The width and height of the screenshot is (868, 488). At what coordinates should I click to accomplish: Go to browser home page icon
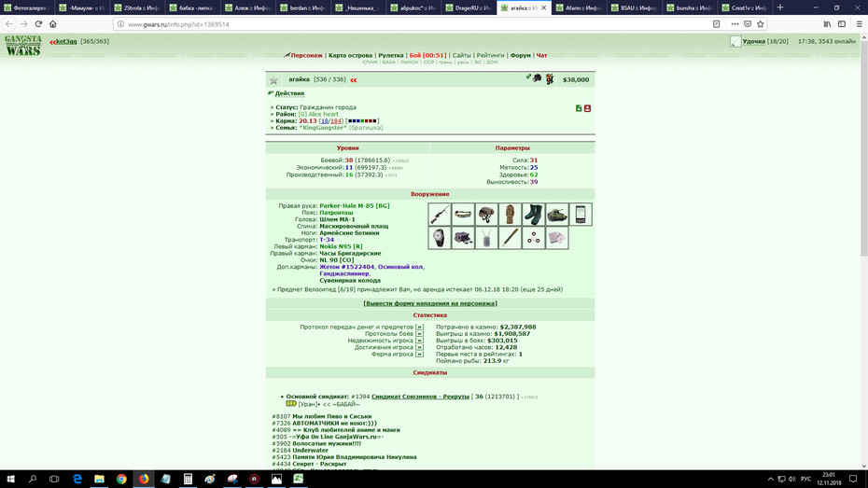tap(53, 23)
